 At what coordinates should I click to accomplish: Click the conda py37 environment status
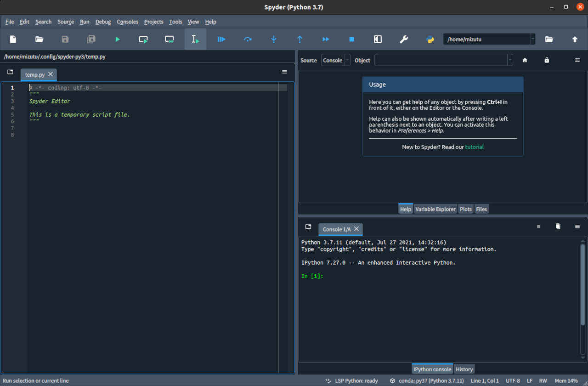427,381
